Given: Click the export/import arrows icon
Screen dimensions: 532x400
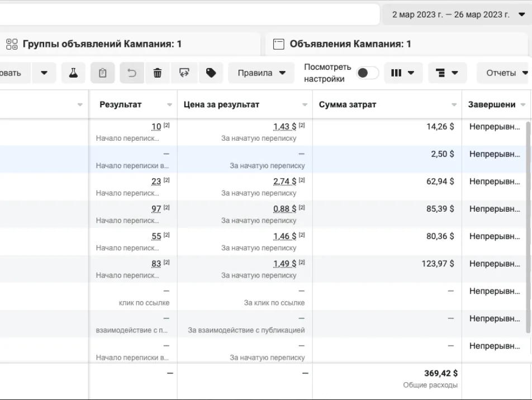Looking at the screenshot, I should [184, 73].
